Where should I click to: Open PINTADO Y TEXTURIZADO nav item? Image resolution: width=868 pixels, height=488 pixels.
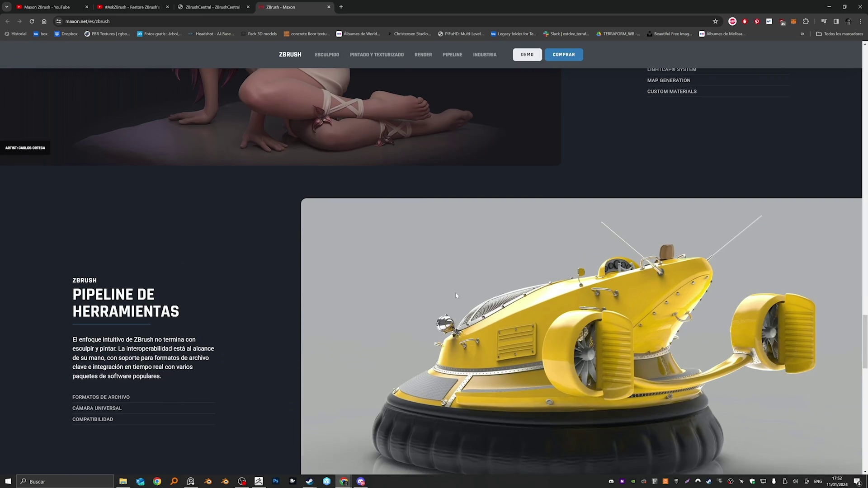(377, 55)
